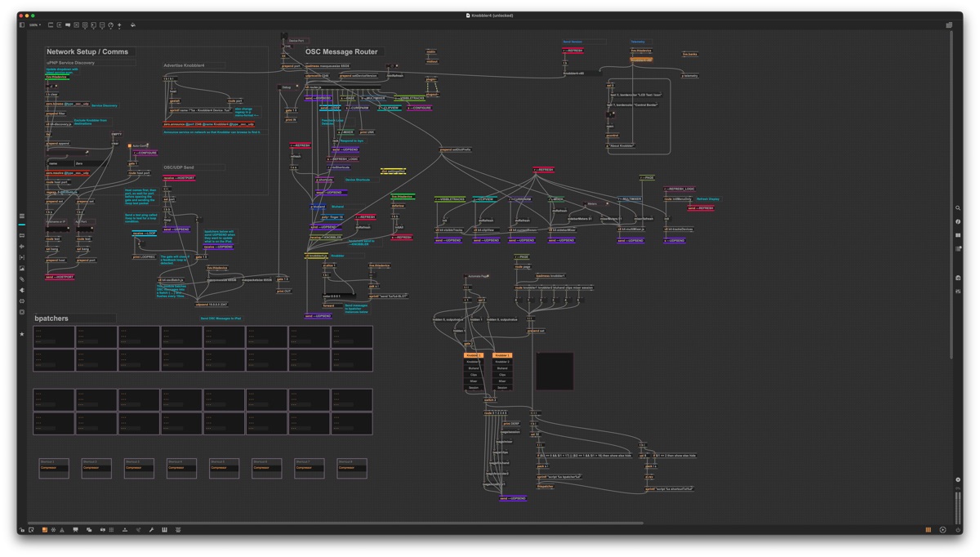Click the 'thispatcher' object
This screenshot has height=557, width=980.
point(546,487)
